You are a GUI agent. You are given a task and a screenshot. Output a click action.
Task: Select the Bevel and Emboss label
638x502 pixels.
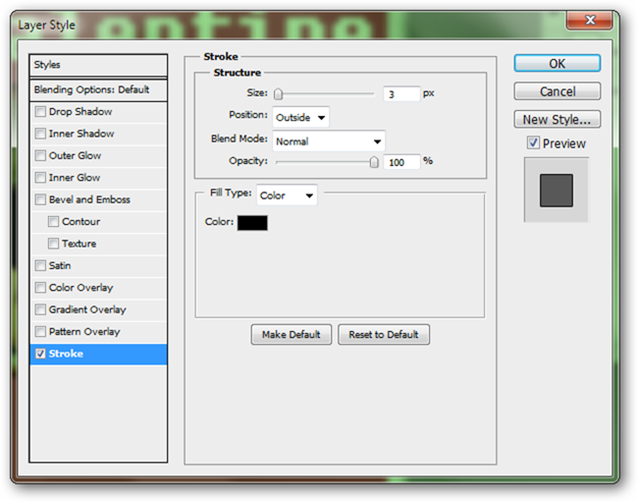[x=90, y=199]
